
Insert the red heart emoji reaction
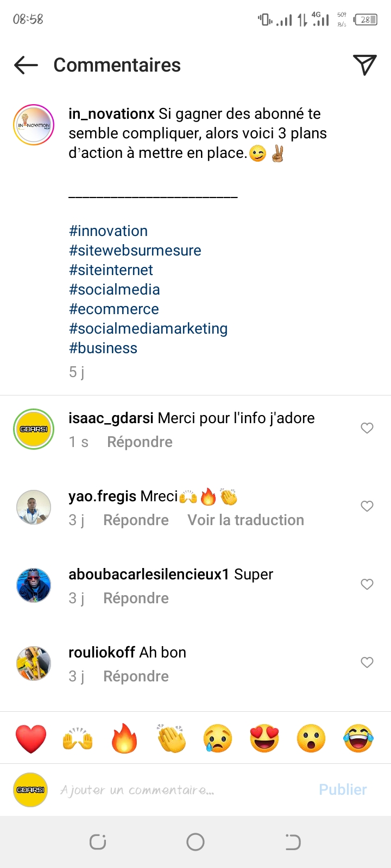pyautogui.click(x=31, y=738)
